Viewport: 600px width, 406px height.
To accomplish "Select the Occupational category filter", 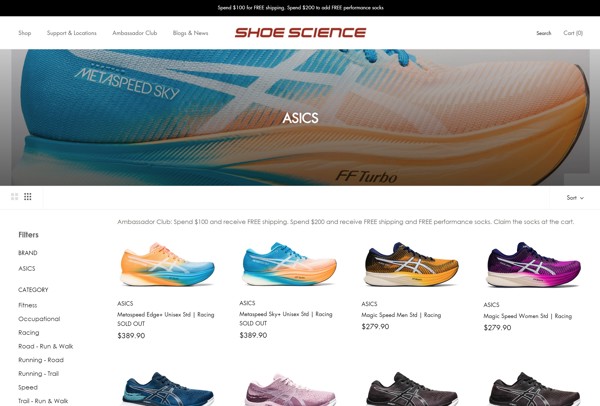I will (39, 319).
